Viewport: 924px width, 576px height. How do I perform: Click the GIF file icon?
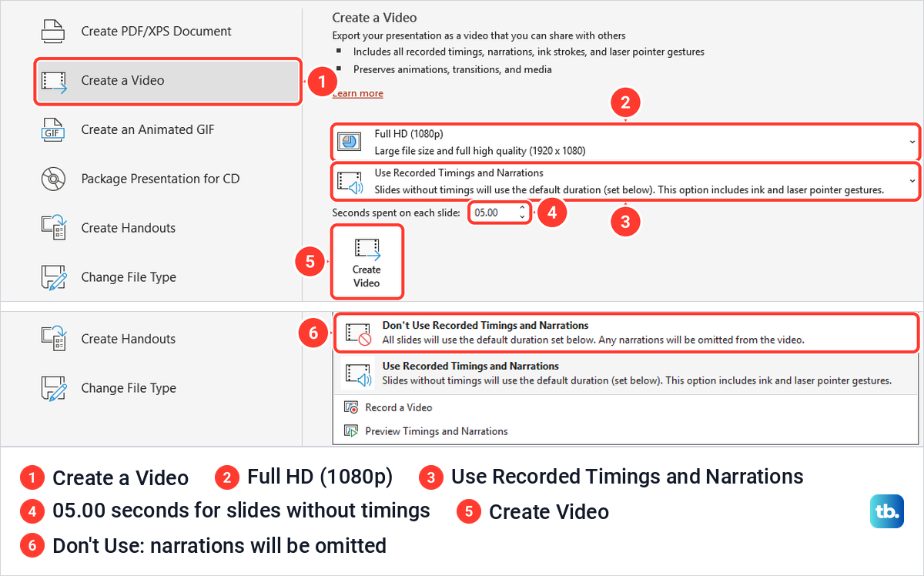click(x=52, y=130)
